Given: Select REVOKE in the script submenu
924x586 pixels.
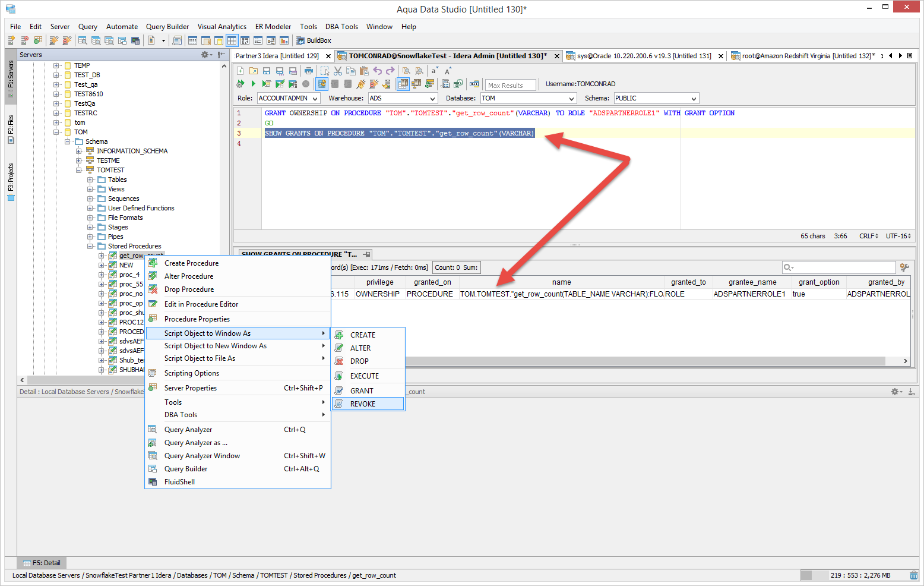Looking at the screenshot, I should click(x=368, y=404).
